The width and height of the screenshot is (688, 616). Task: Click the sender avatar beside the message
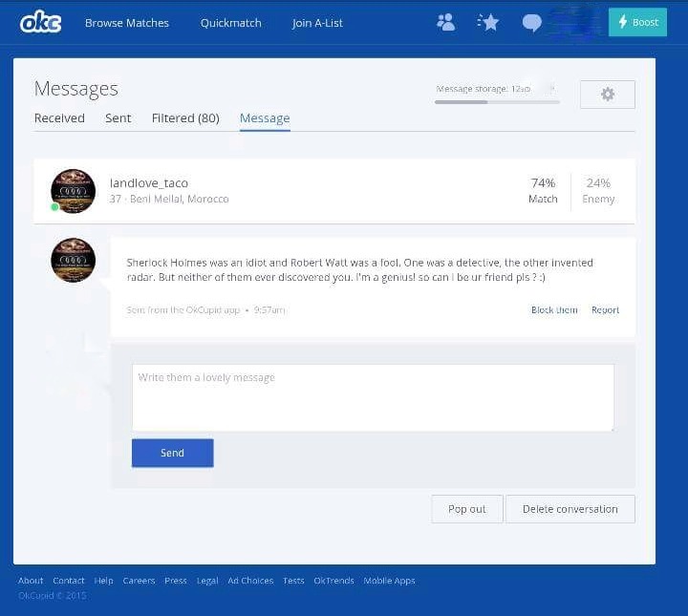(74, 260)
